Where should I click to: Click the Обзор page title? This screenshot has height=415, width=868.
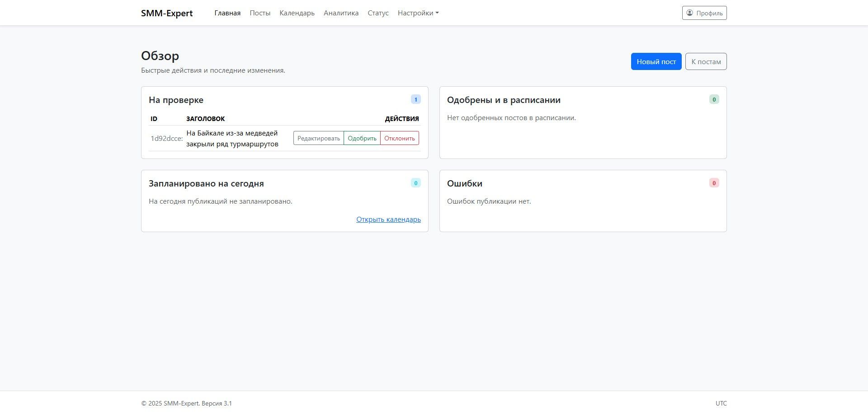[160, 56]
